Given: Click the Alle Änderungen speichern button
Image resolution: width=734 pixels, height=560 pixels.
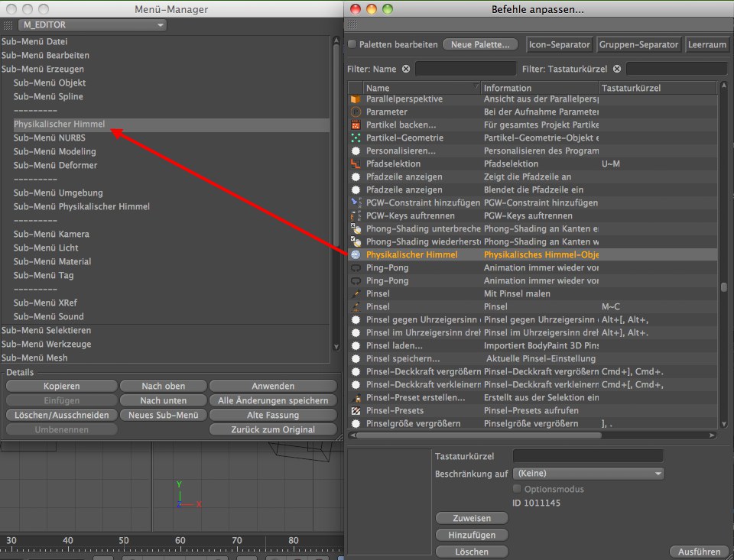Looking at the screenshot, I should 273,400.
